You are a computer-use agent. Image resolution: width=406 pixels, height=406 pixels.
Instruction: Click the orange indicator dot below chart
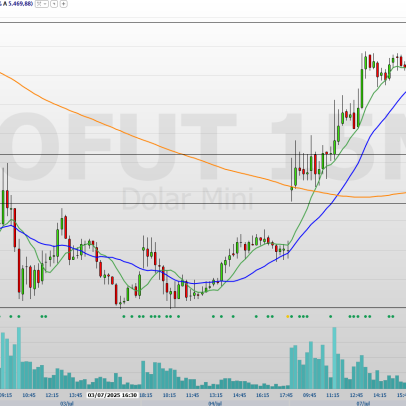[x=288, y=316]
